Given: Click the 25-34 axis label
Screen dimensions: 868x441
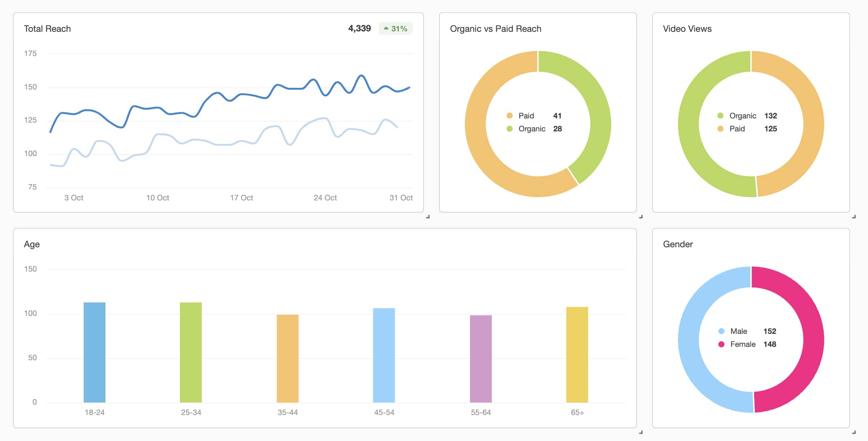Looking at the screenshot, I should (191, 413).
